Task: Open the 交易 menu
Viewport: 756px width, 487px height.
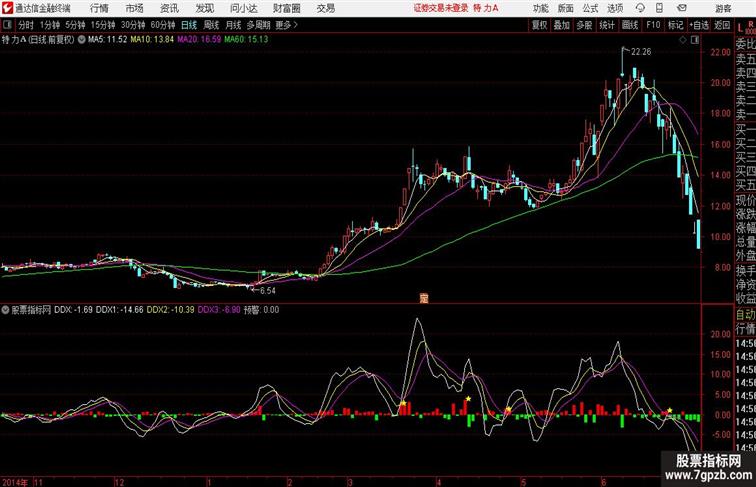Action: (326, 8)
